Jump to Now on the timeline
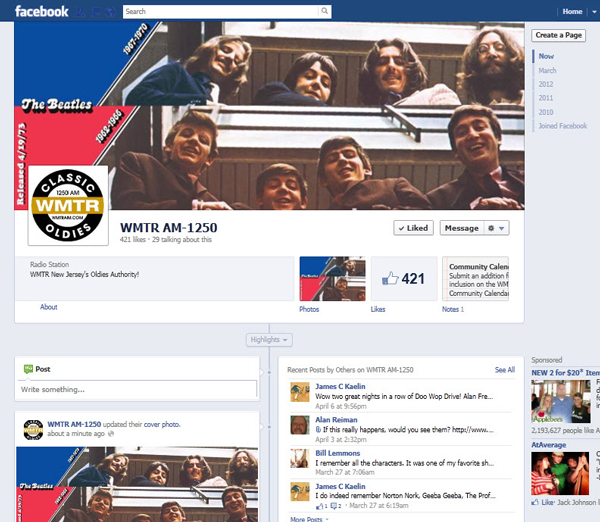 pos(546,56)
